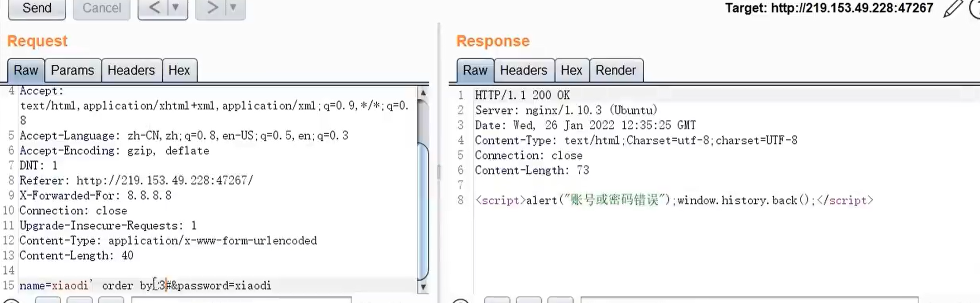The image size is (980, 303).
Task: Open the Request Headers tab
Action: (x=131, y=70)
